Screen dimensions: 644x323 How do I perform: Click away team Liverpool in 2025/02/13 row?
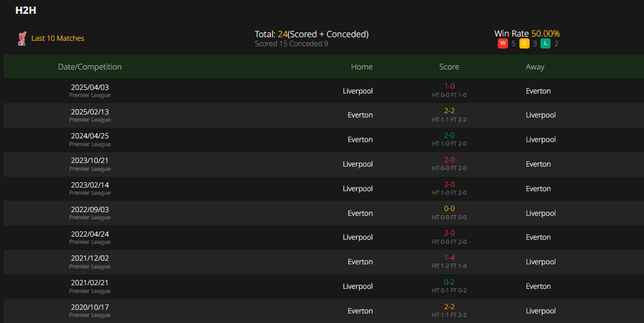point(541,116)
